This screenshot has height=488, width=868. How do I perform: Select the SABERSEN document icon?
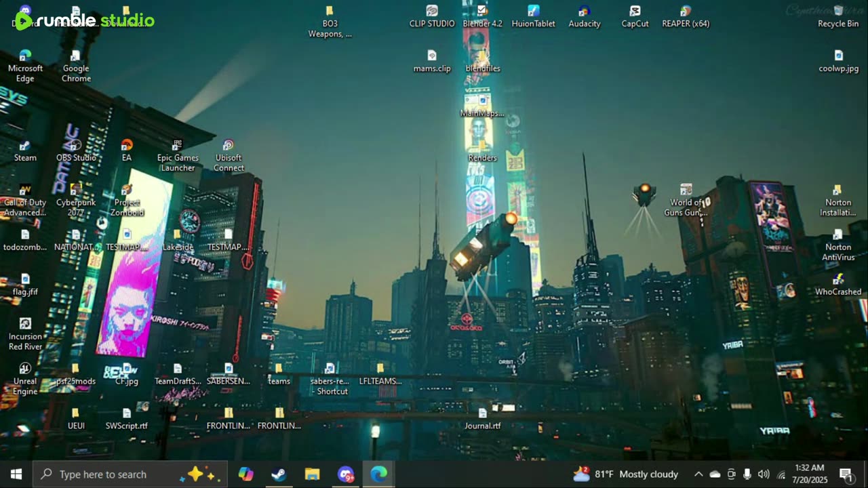(229, 373)
